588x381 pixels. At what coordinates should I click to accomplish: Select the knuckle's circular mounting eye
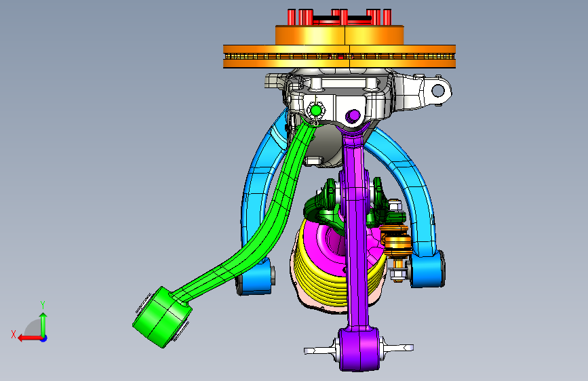(x=437, y=90)
